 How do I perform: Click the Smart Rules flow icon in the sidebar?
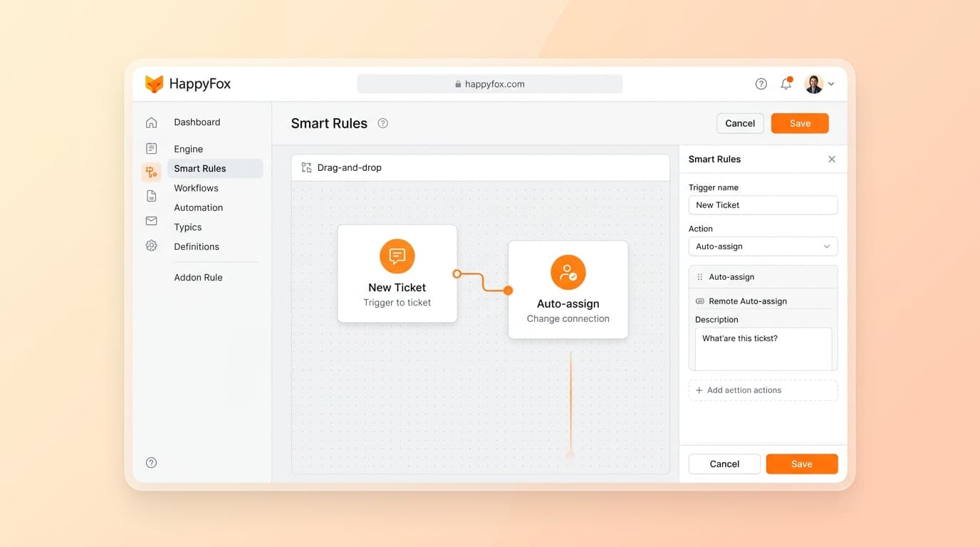point(151,172)
